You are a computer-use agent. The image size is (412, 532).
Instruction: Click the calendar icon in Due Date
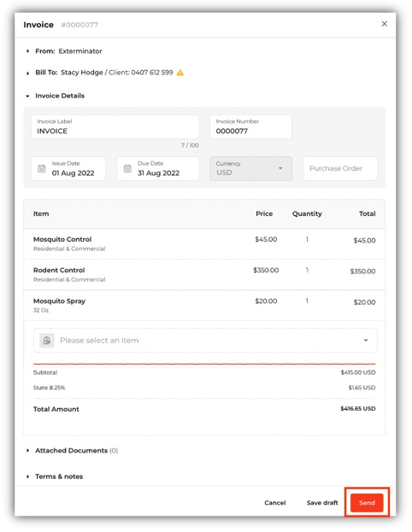pyautogui.click(x=127, y=168)
